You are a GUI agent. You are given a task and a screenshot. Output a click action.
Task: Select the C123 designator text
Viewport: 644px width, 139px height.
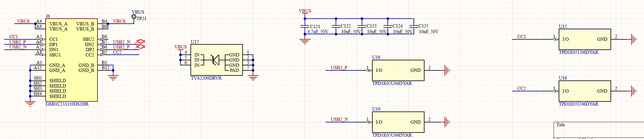(371, 26)
